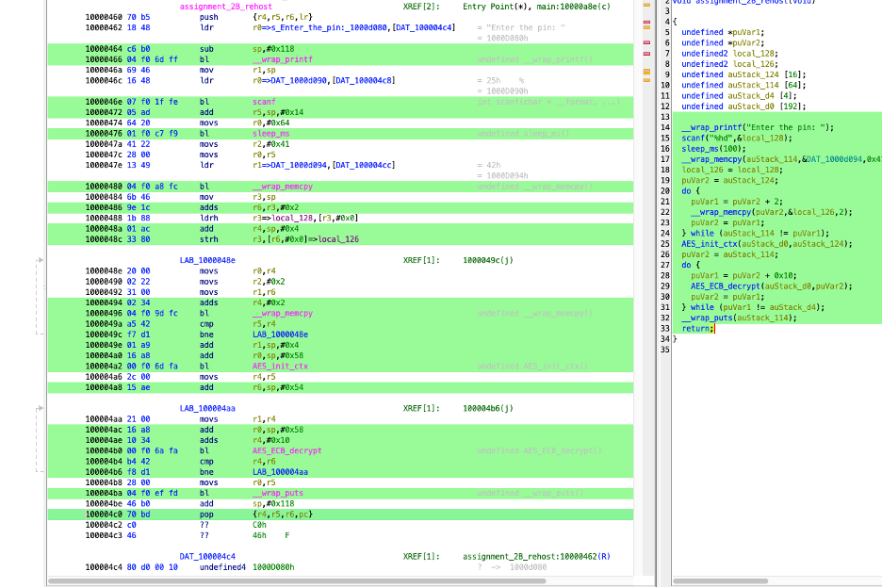Click the while (puVar1 != auStack_d4) line
This screenshot has height=588, width=882.
(x=753, y=308)
